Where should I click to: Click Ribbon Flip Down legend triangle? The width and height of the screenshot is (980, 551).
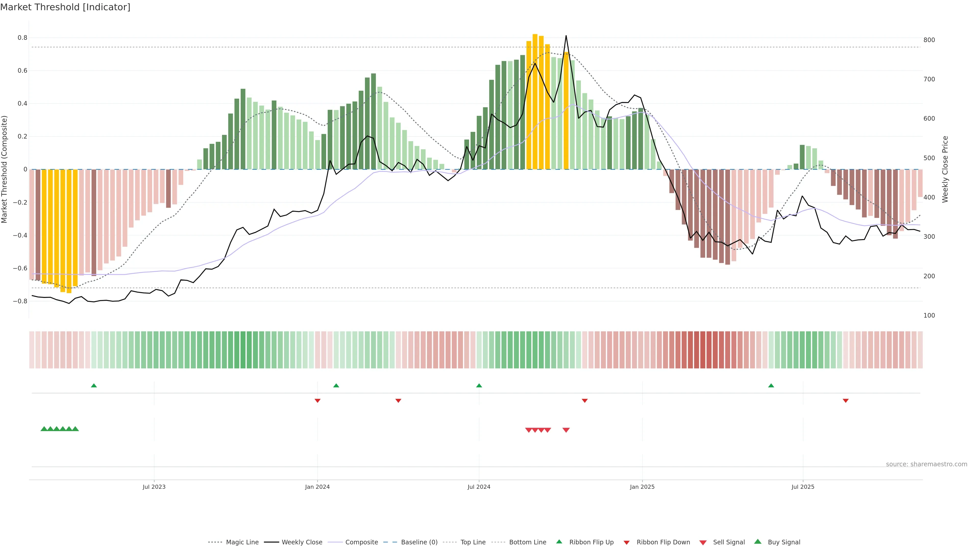[627, 543]
